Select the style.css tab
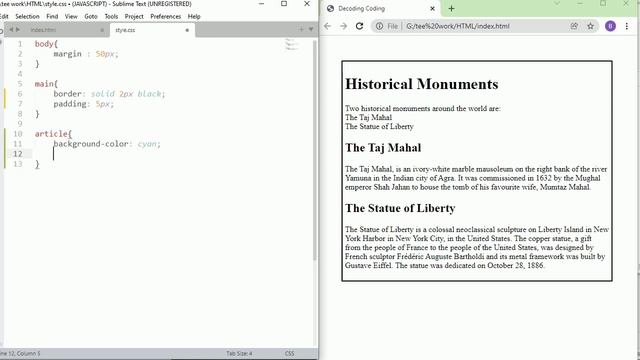 tap(152, 30)
